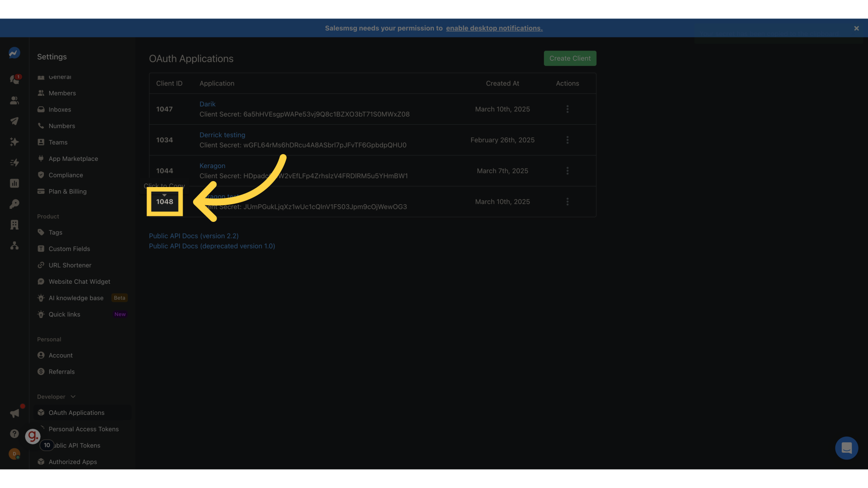Click the Create Client button
The image size is (868, 488).
click(570, 58)
